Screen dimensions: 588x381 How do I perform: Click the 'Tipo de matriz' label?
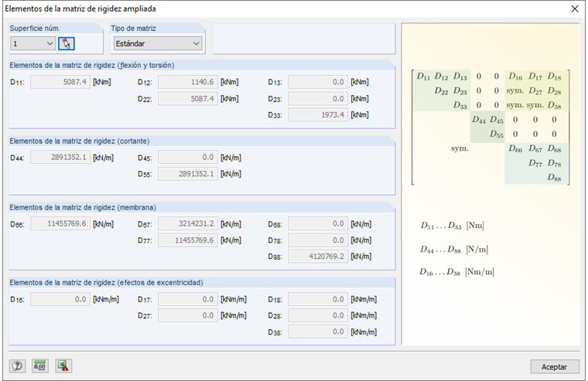(x=133, y=28)
